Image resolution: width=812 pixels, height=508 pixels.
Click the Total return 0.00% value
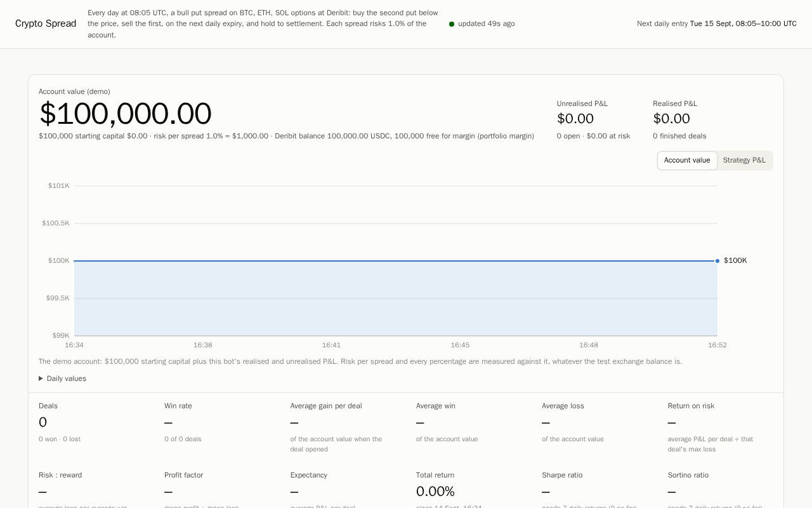pos(435,491)
